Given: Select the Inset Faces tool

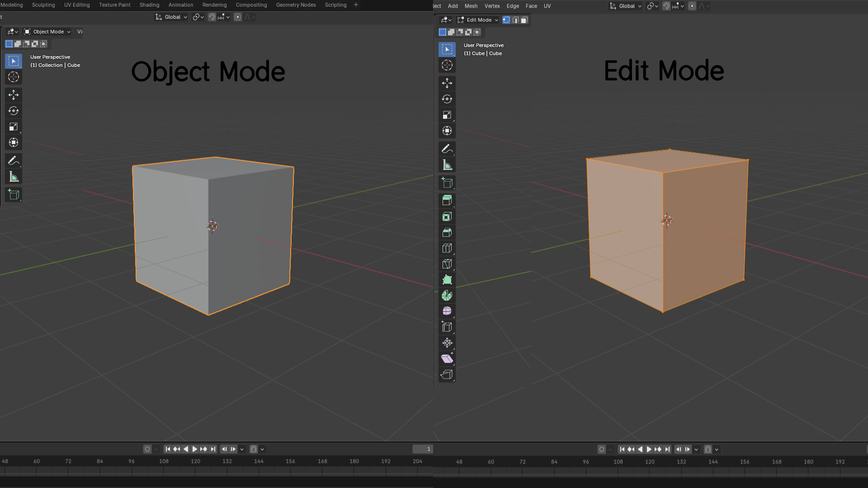Looking at the screenshot, I should coord(447,216).
